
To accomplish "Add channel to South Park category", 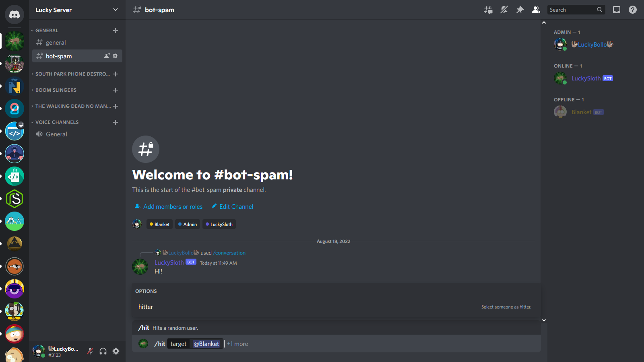I will (x=116, y=74).
